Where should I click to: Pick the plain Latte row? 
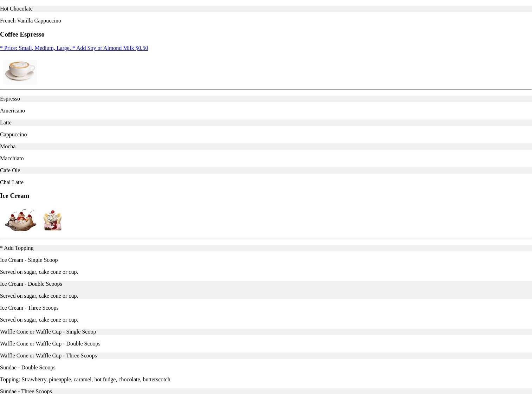click(x=266, y=122)
